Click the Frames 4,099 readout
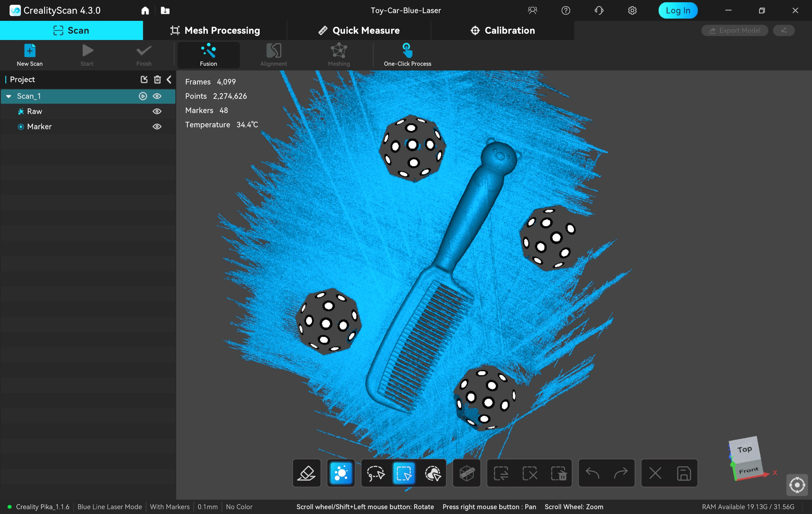Image resolution: width=812 pixels, height=514 pixels. 210,82
